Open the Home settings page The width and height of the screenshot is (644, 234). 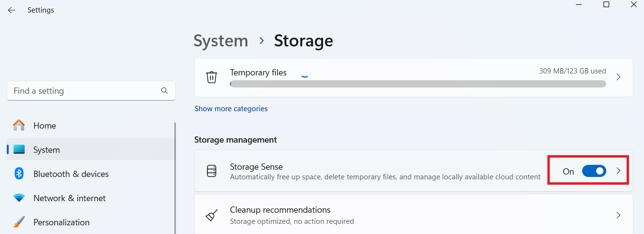tap(91, 126)
